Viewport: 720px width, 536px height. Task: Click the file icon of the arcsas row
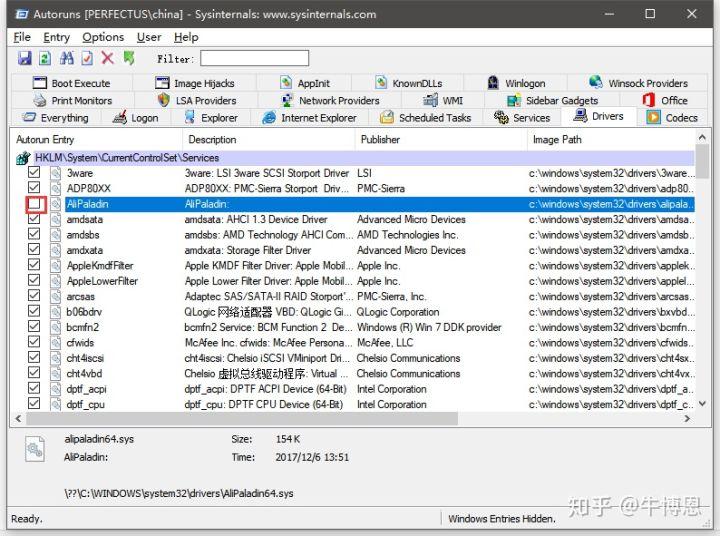[x=56, y=296]
